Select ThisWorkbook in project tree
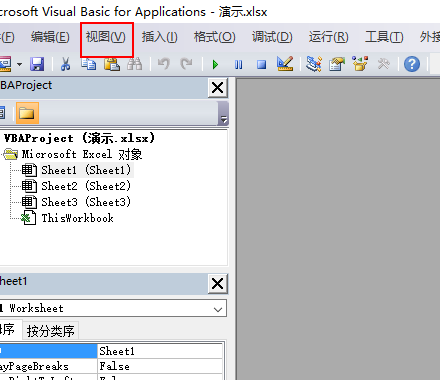440x380 pixels. coord(77,218)
